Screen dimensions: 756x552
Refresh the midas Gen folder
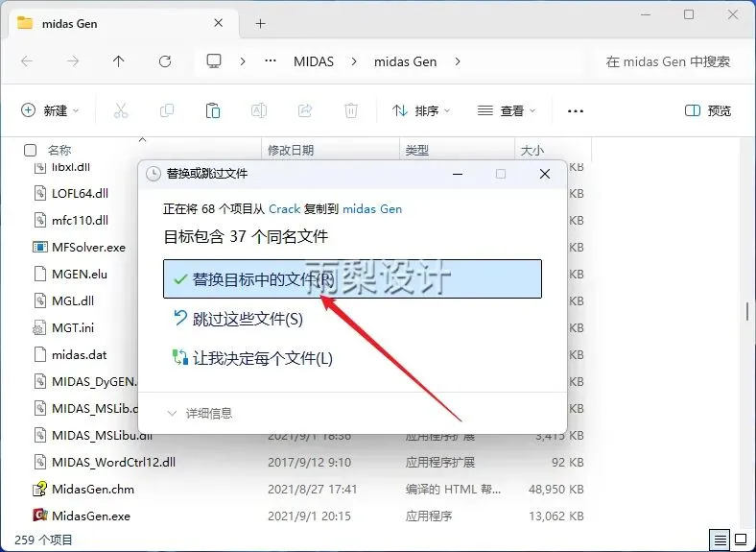165,61
